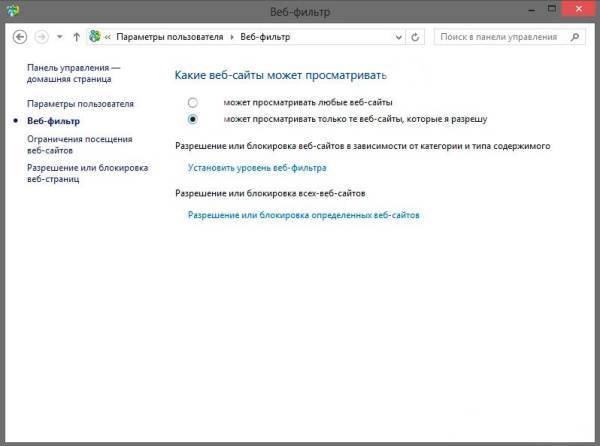Click the window icon in the title bar
The width and height of the screenshot is (600, 446).
[11, 10]
